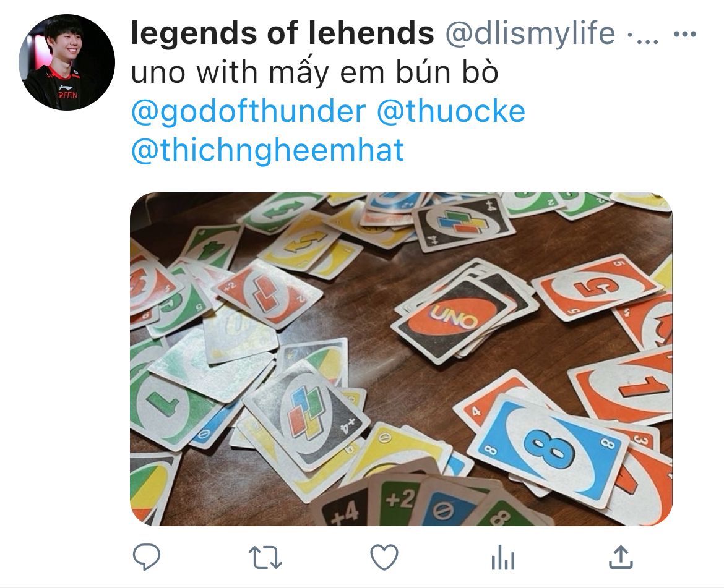Viewport: 724px width, 588px height.
Task: Open the three-dot more options menu
Action: click(685, 33)
